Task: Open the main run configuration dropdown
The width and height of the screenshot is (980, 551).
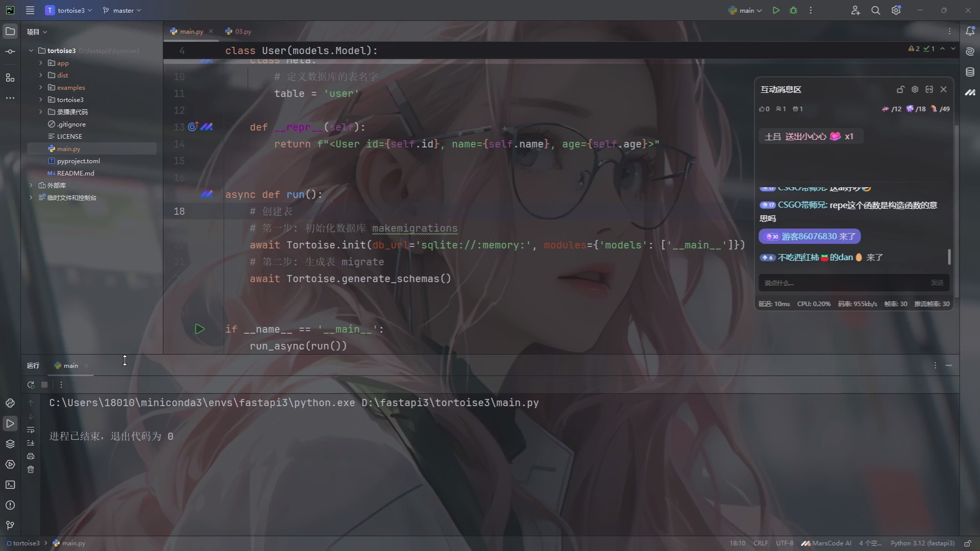Action: pos(745,10)
